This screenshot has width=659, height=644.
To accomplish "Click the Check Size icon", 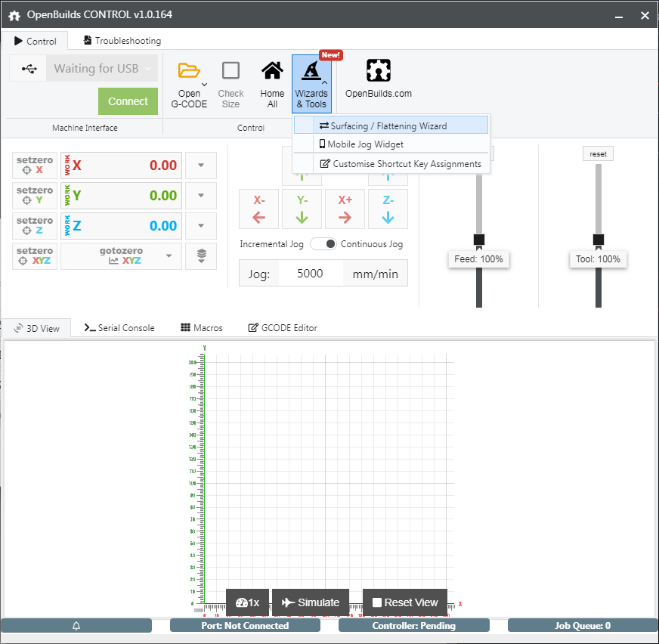I will [x=230, y=71].
